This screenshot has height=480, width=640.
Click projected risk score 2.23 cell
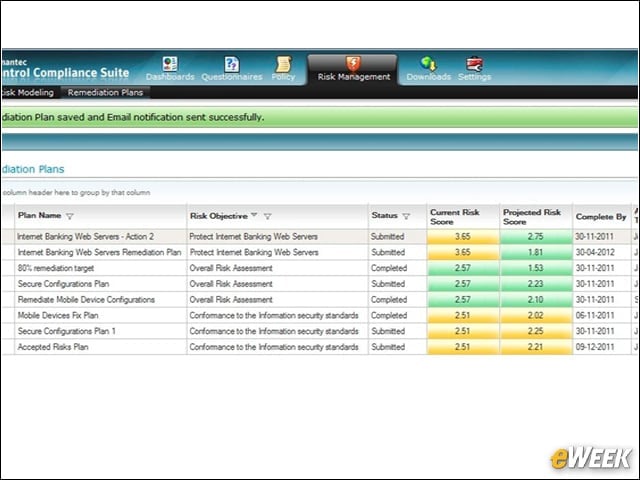[x=536, y=284]
